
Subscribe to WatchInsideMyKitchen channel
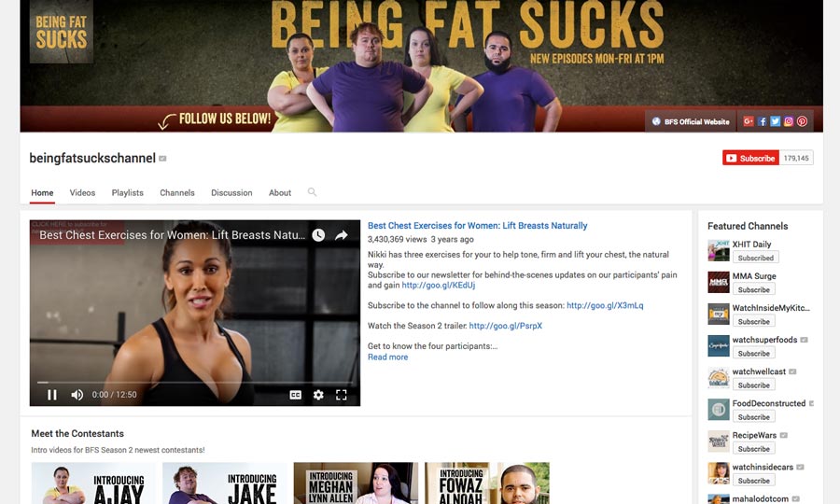(x=754, y=321)
